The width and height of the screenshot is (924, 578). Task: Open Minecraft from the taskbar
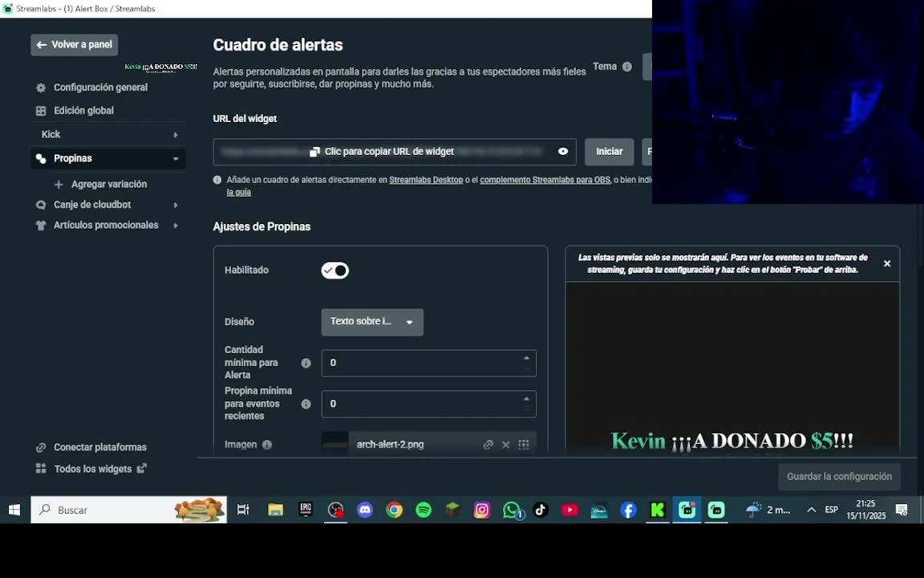pos(452,511)
